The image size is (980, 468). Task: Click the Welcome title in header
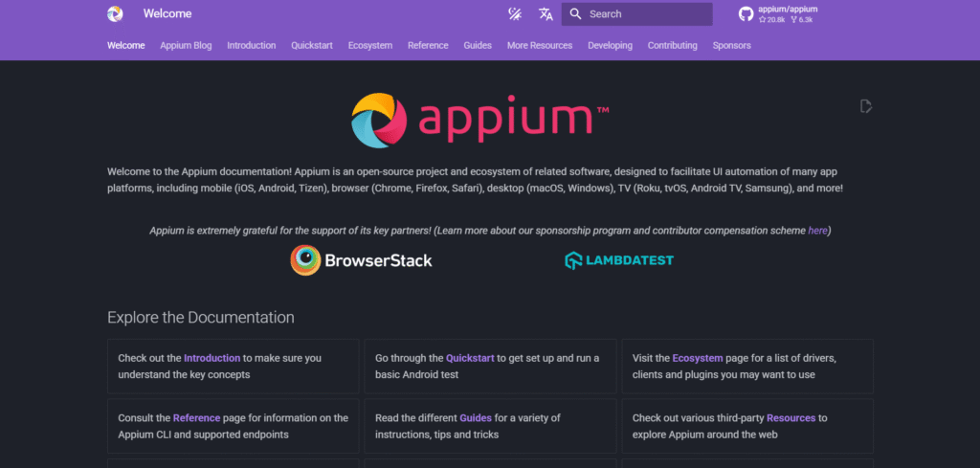[167, 13]
